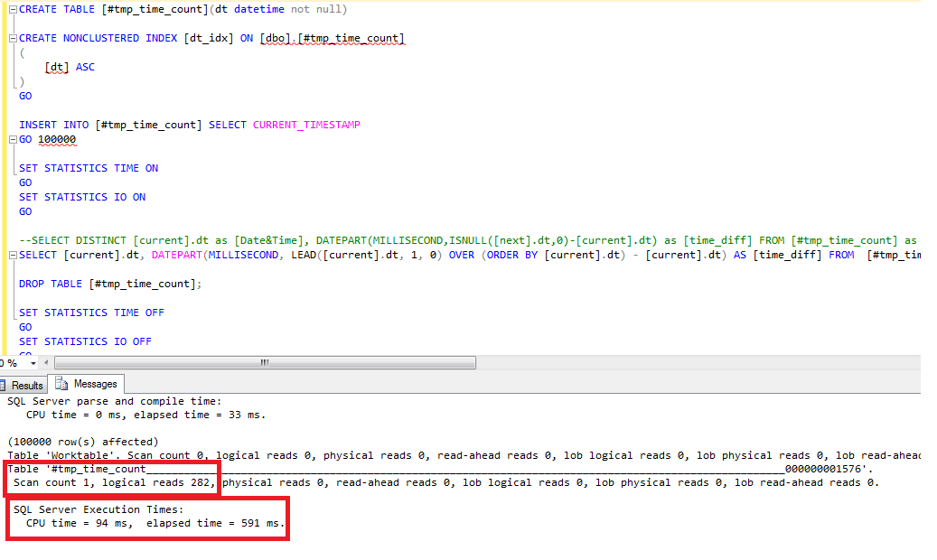The image size is (937, 560).
Task: Click the CURRENT_TIMESTAMP keyword in the INSERT
Action: tap(305, 125)
